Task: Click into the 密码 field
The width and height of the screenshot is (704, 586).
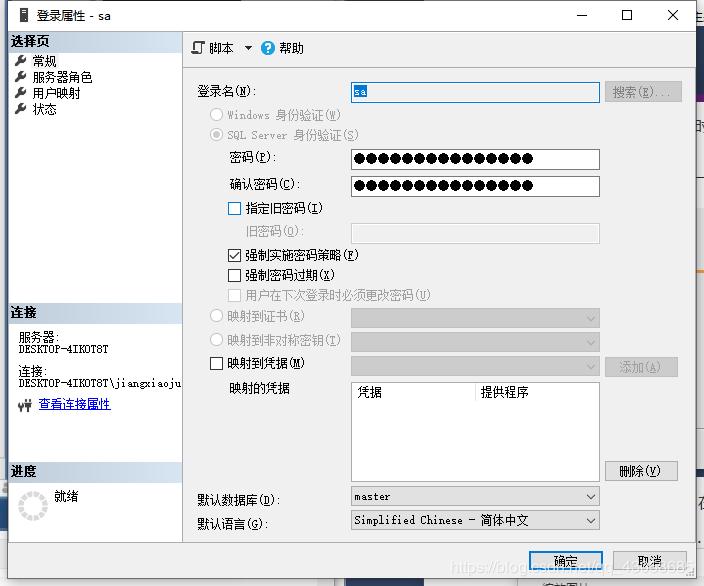Action: 475,159
